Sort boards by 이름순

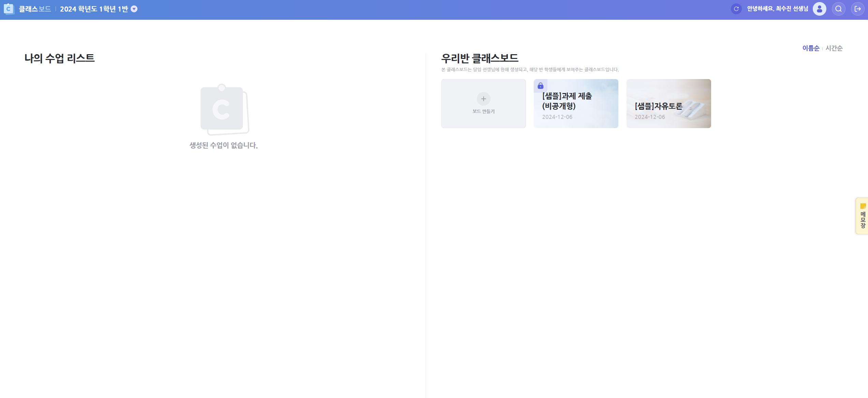click(810, 48)
